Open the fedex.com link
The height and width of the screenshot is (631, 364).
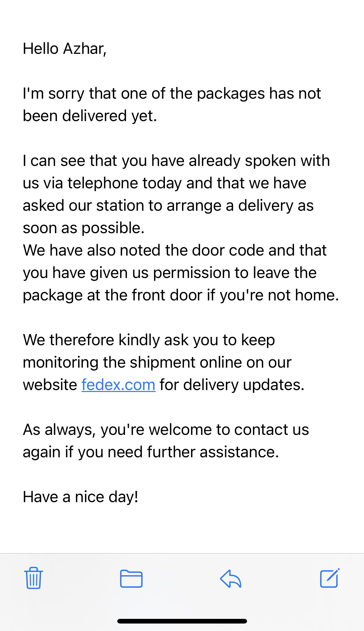point(118,385)
